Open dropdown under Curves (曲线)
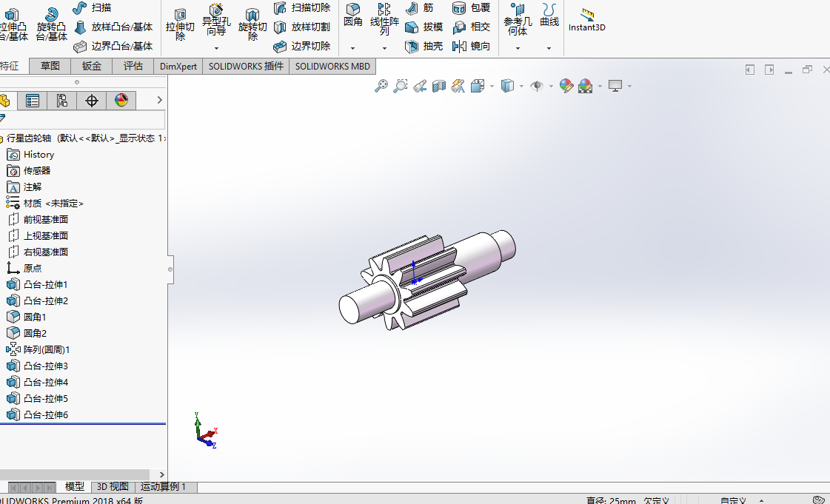The image size is (830, 504). click(549, 48)
